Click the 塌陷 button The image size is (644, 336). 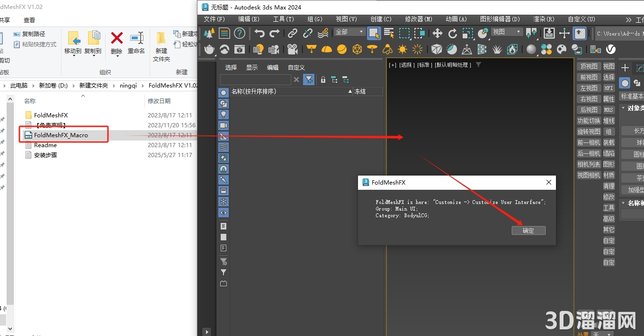coord(609,153)
